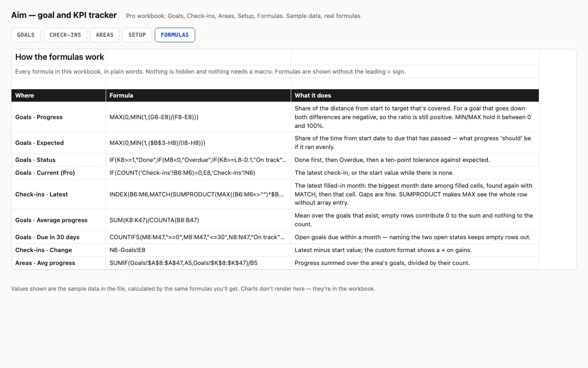Click the IF(K8>=1,"Done" formula cell

click(x=198, y=160)
